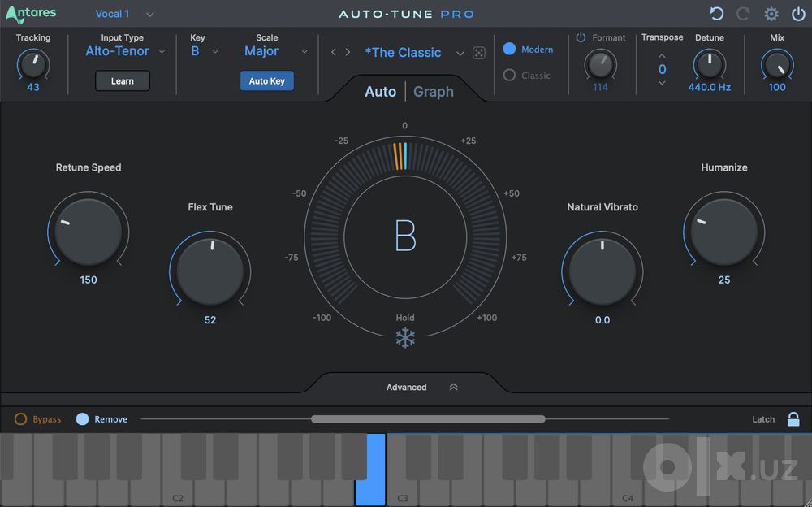Freeze pitch with Hold snowflake
Screen dimensions: 812x507
click(x=405, y=338)
